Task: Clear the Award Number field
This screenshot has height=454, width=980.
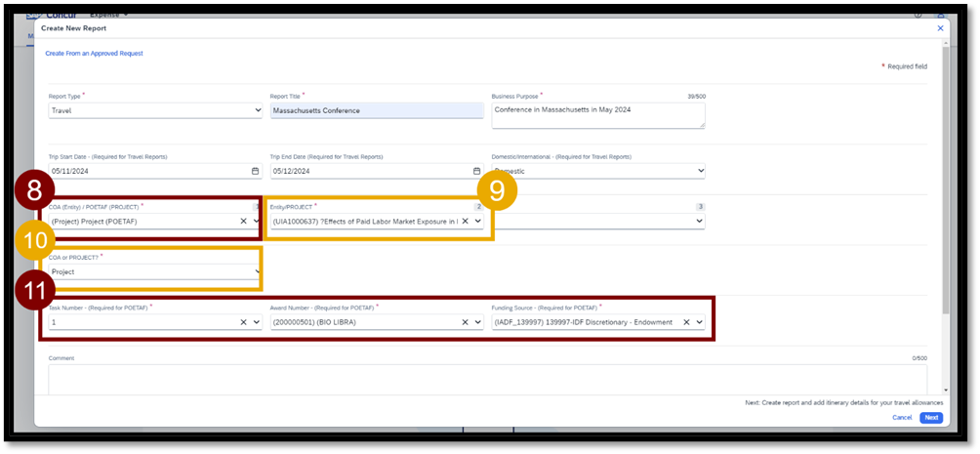Action: 466,322
